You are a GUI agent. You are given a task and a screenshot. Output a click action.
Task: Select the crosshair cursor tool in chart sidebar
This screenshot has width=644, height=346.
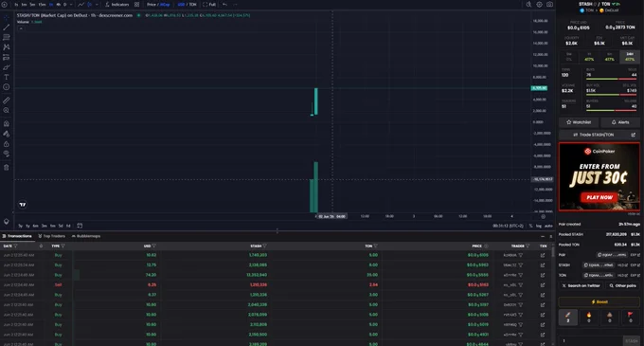pos(7,17)
